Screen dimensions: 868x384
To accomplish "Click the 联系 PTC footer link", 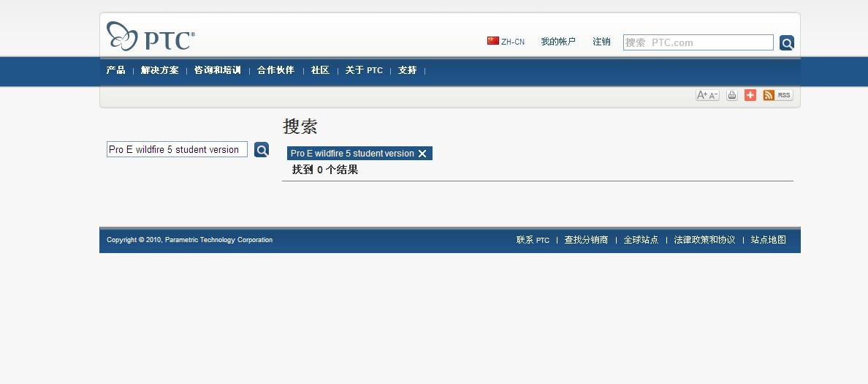I will 533,240.
